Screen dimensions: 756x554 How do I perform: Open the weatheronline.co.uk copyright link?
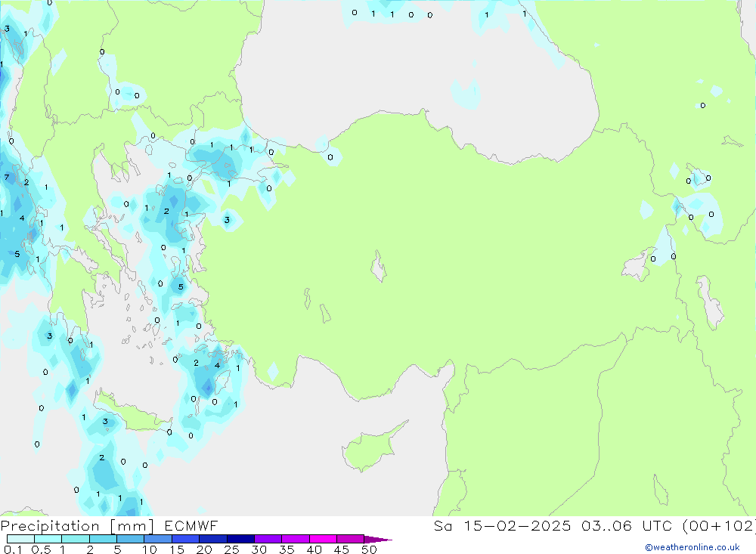pyautogui.click(x=692, y=547)
